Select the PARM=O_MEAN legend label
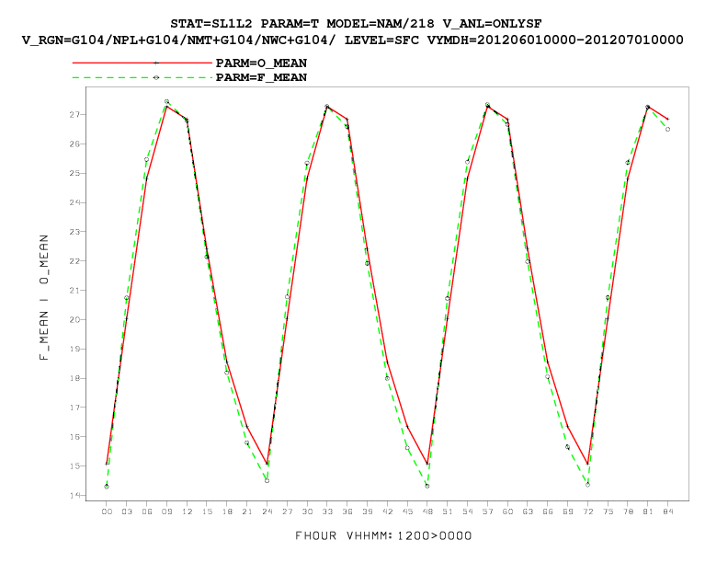728x563 pixels. coord(261,63)
